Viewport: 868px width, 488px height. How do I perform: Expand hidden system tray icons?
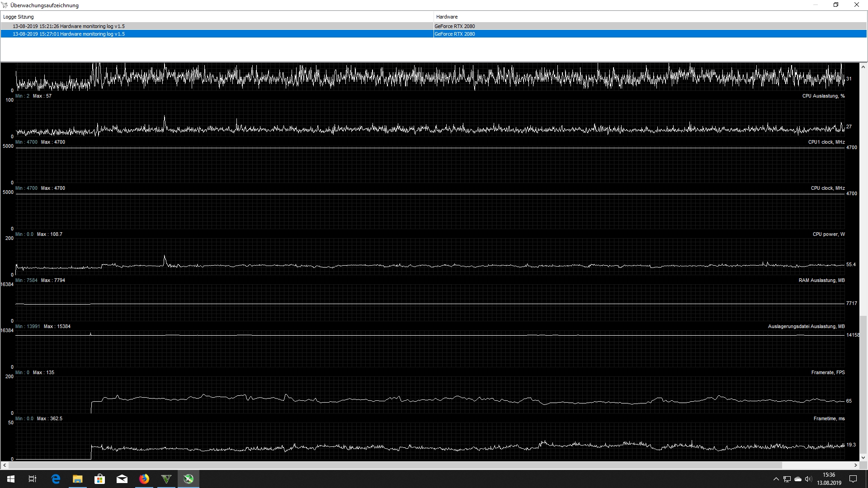[x=776, y=479]
